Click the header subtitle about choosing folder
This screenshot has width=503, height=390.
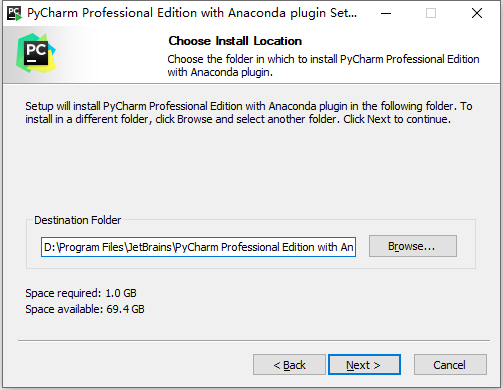coord(323,66)
